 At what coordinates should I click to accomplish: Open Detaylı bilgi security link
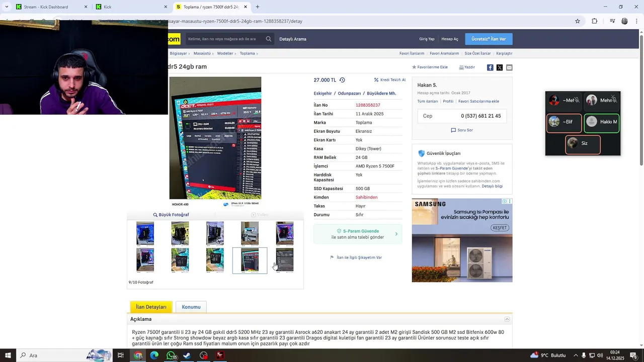492,186
